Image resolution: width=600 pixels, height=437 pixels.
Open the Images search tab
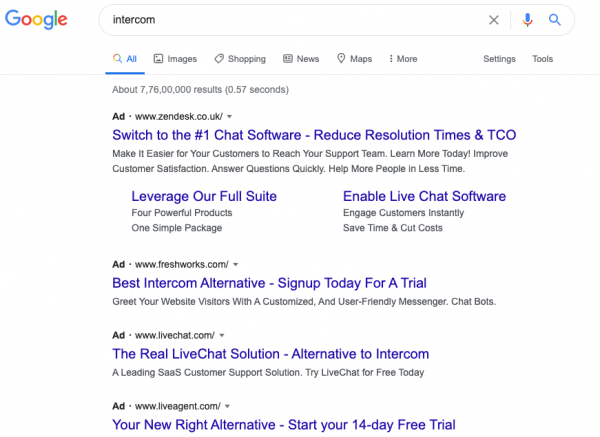(175, 59)
